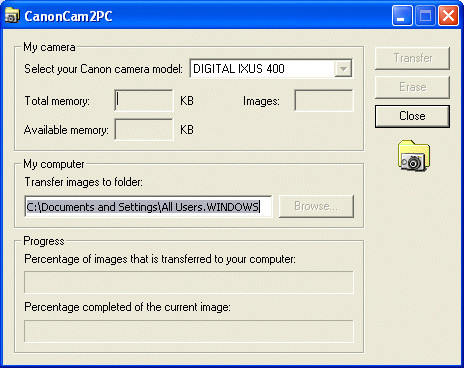Focus the Available memory field
This screenshot has height=369, width=465.
[144, 129]
